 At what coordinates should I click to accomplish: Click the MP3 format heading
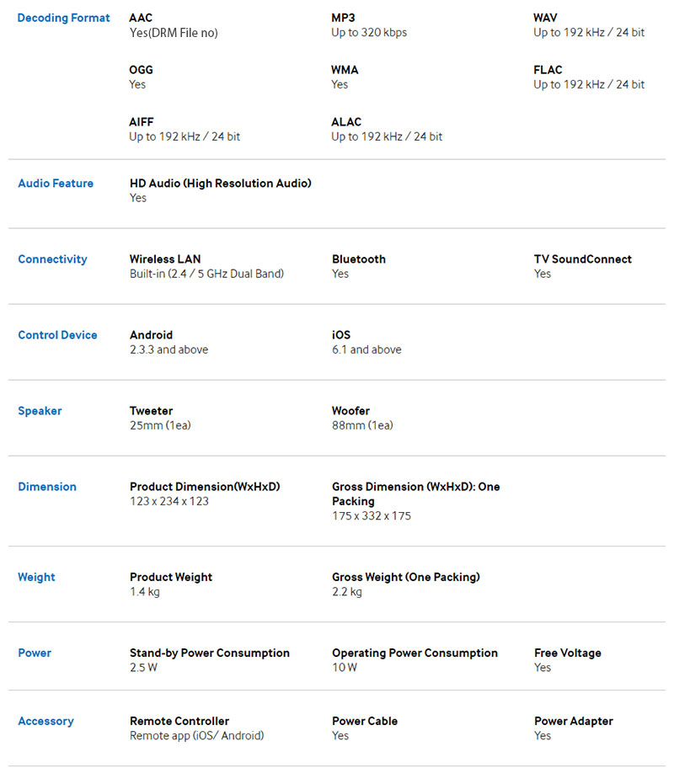[x=344, y=18]
